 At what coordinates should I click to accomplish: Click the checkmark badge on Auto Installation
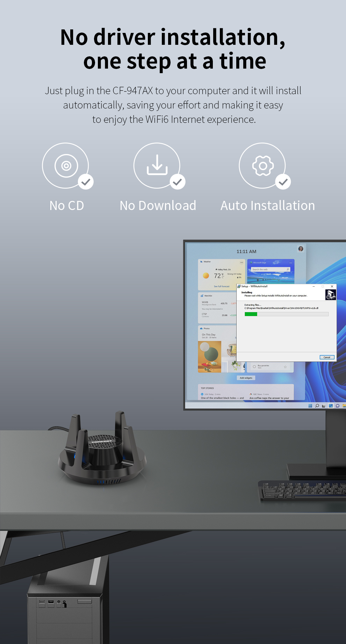pos(283,182)
